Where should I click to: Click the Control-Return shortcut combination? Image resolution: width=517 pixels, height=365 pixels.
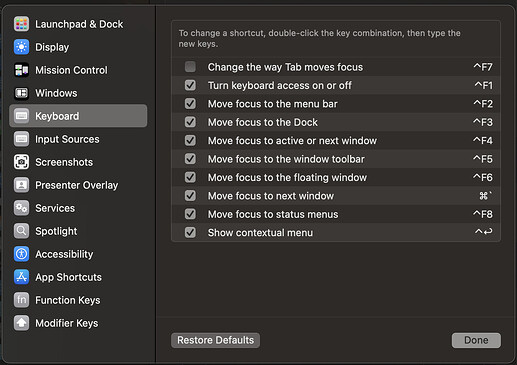(x=484, y=232)
